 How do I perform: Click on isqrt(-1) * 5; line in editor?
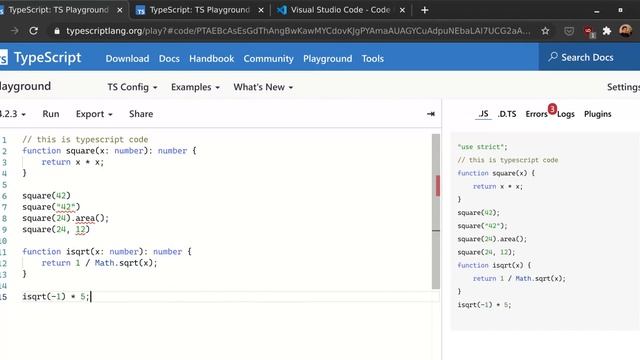56,297
